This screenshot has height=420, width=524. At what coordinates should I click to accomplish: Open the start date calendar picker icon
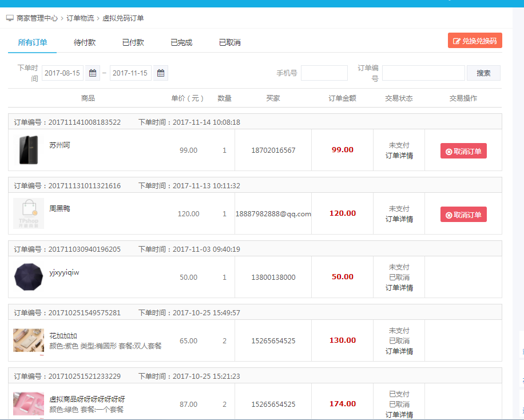point(93,73)
